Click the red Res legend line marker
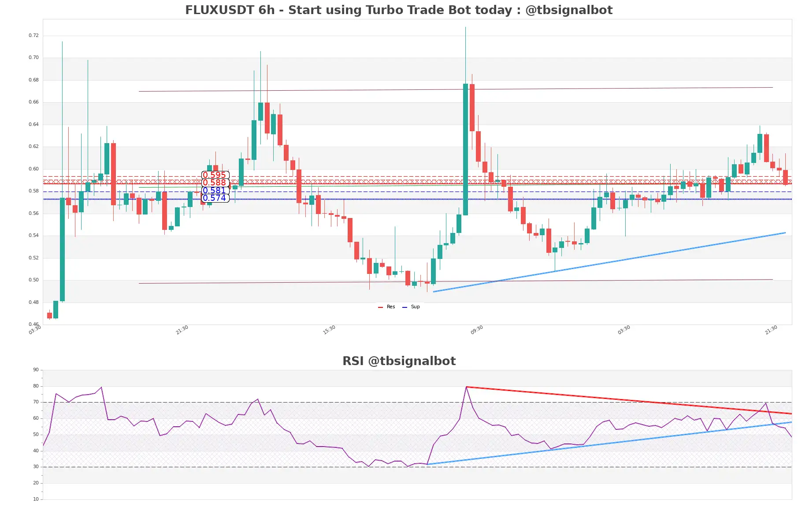The width and height of the screenshot is (798, 532). click(380, 307)
